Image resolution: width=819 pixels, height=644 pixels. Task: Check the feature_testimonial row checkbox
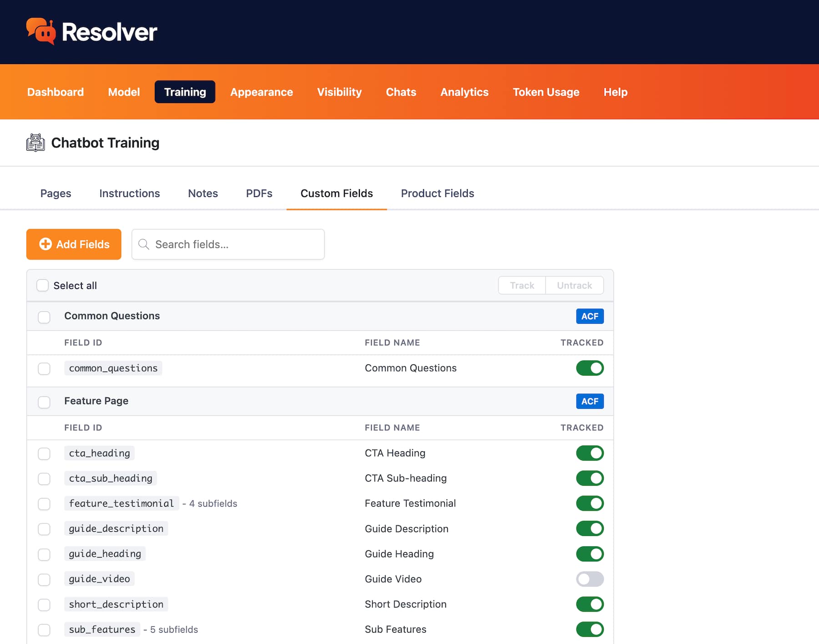pyautogui.click(x=44, y=504)
